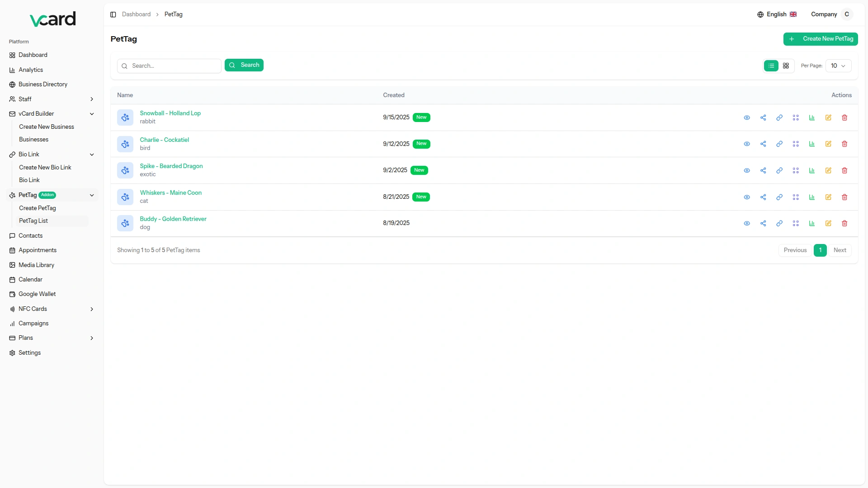Viewport: 868px width, 488px height.
Task: Open QR code for Spike - Bearded Dragon
Action: [x=796, y=171]
